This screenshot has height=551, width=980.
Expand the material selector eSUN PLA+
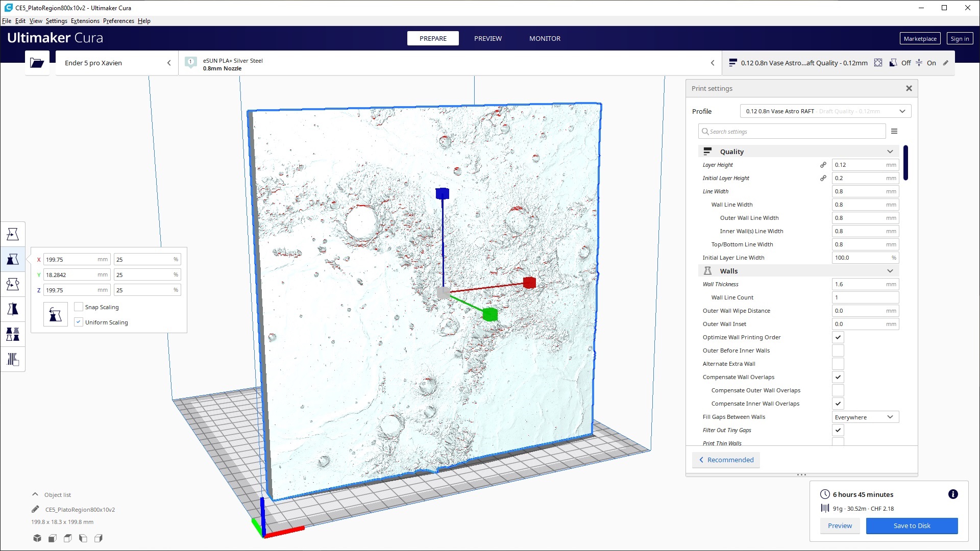[x=450, y=63]
